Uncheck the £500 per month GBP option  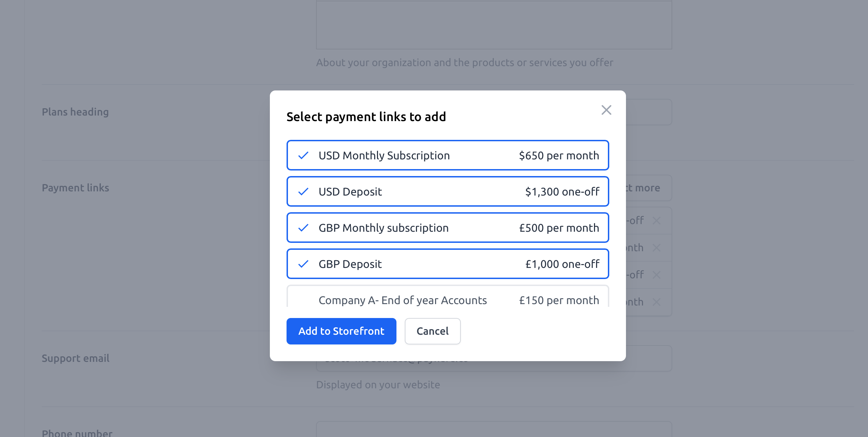point(448,228)
